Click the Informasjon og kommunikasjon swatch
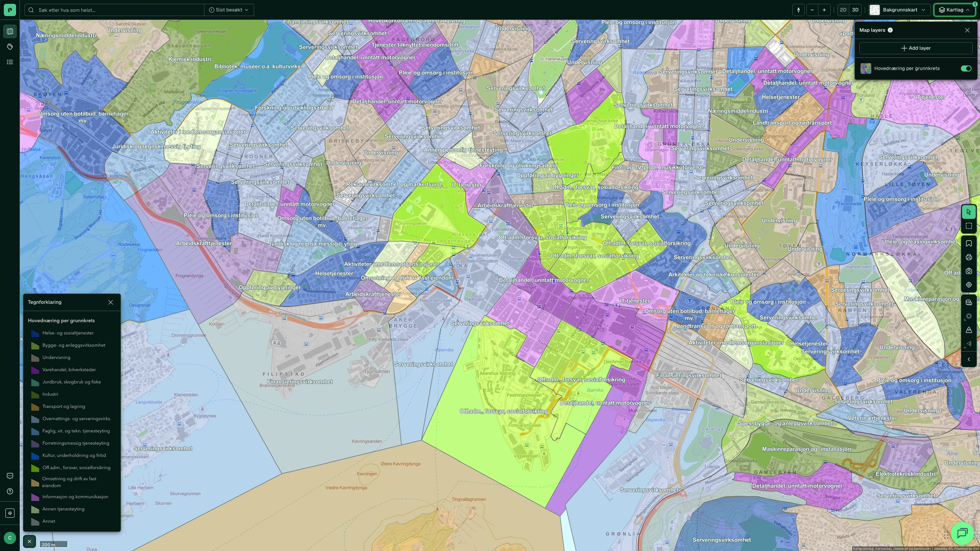The image size is (980, 551). pyautogui.click(x=35, y=497)
